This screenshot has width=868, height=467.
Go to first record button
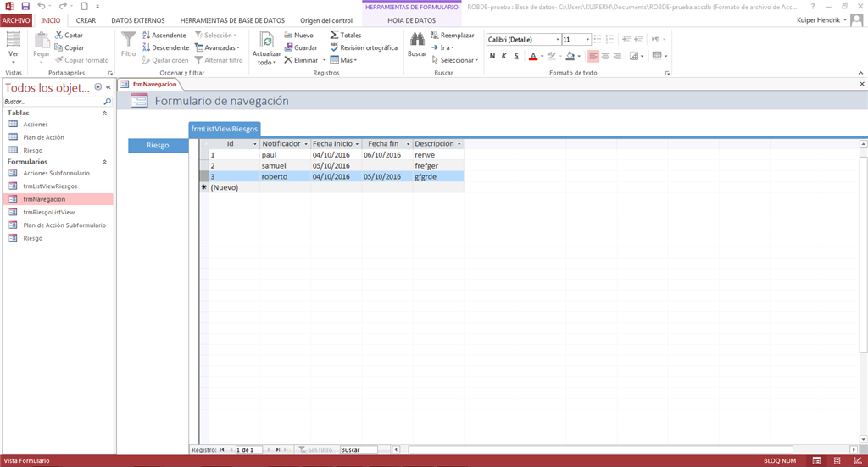(223, 450)
